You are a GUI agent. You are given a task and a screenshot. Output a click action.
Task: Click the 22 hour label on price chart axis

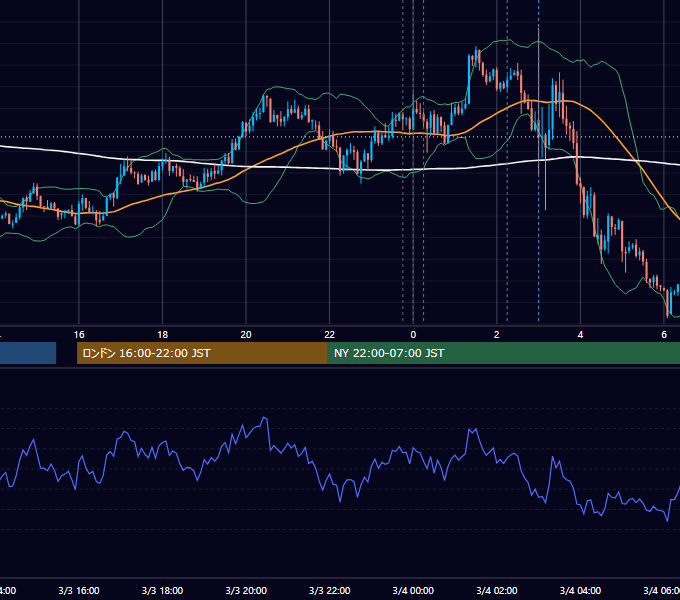(330, 335)
